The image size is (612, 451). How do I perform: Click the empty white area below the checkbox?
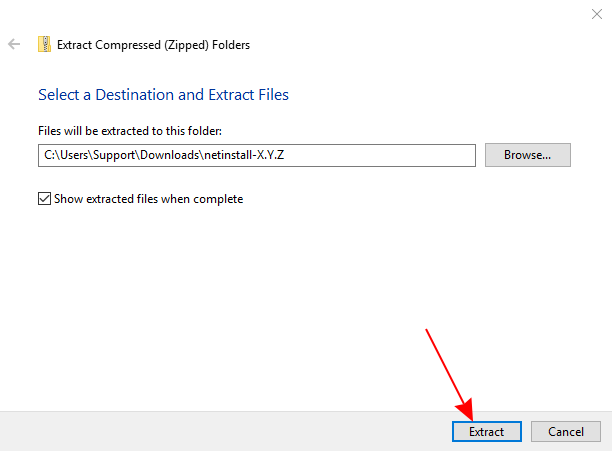[x=250, y=300]
